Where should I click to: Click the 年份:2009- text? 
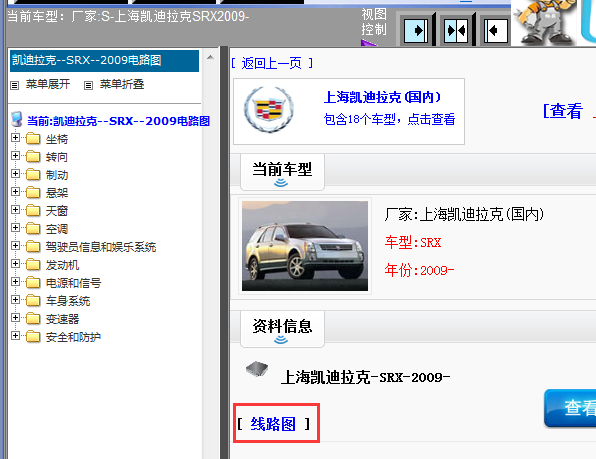point(419,270)
